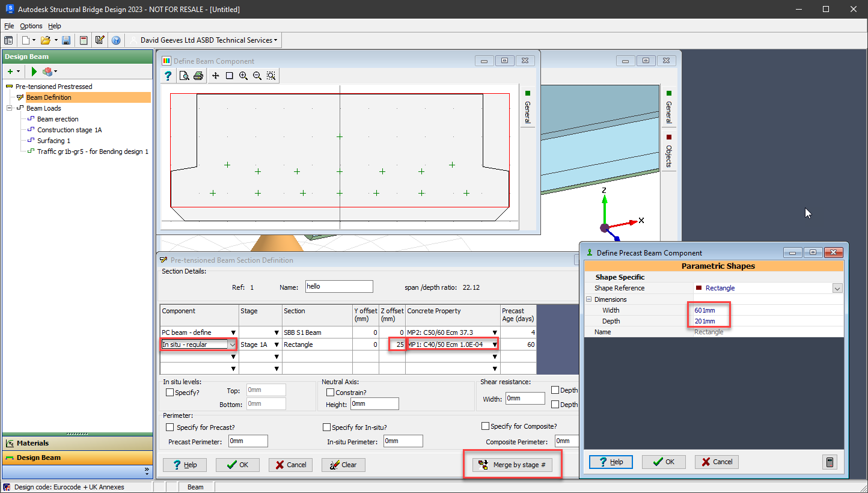Run the analysis with the green play arrow

(x=34, y=71)
